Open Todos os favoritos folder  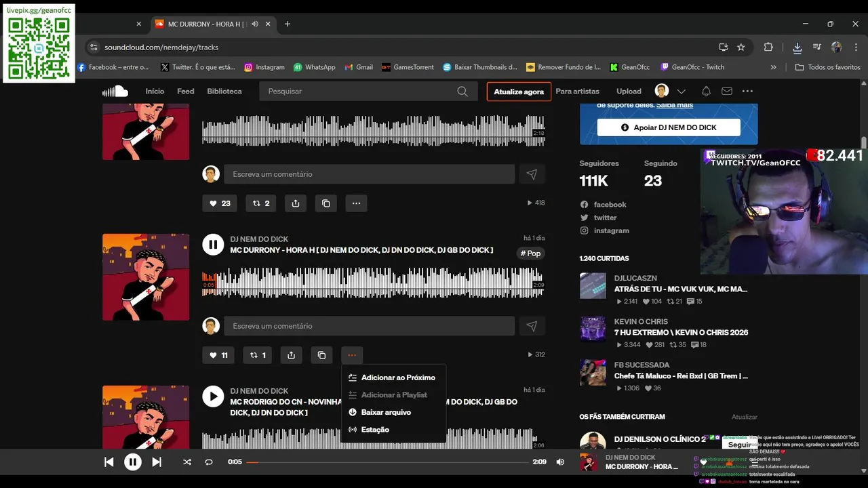(x=828, y=67)
